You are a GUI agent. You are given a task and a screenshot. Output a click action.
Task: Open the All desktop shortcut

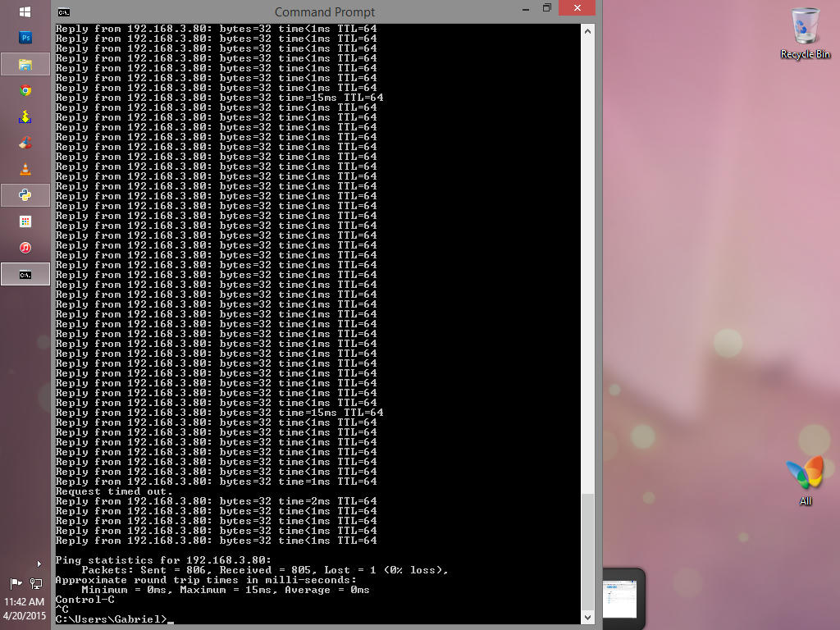[x=806, y=480]
